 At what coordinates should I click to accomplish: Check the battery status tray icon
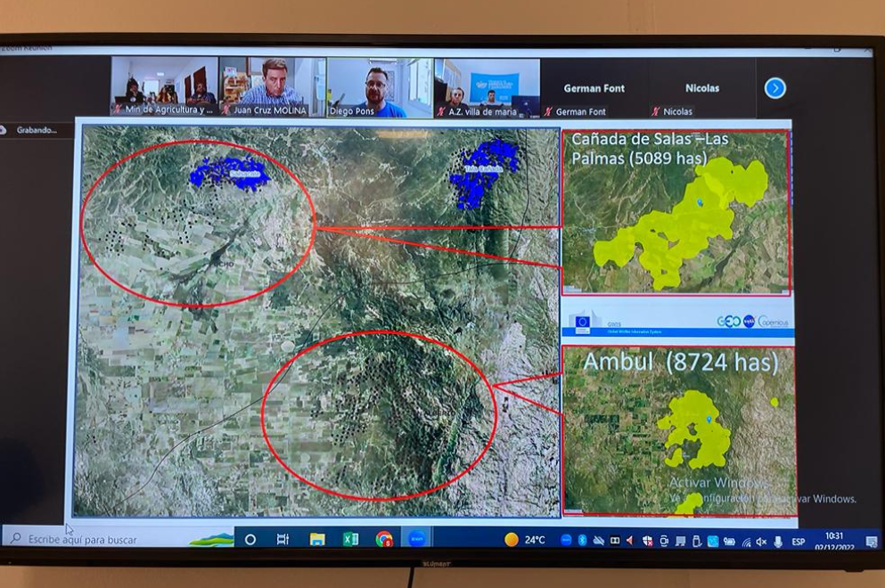[729, 542]
